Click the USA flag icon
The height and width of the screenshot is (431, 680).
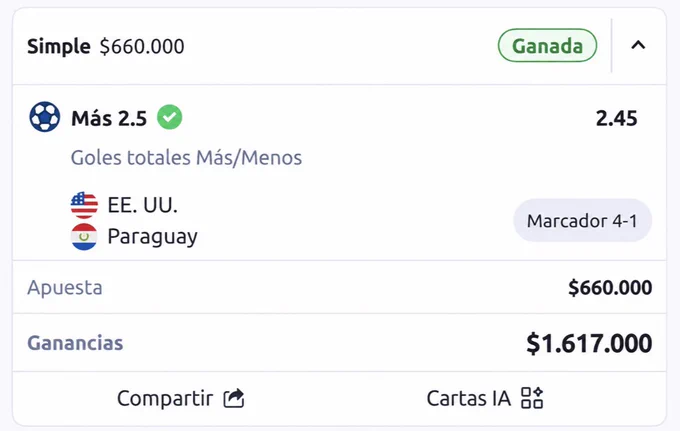84,205
